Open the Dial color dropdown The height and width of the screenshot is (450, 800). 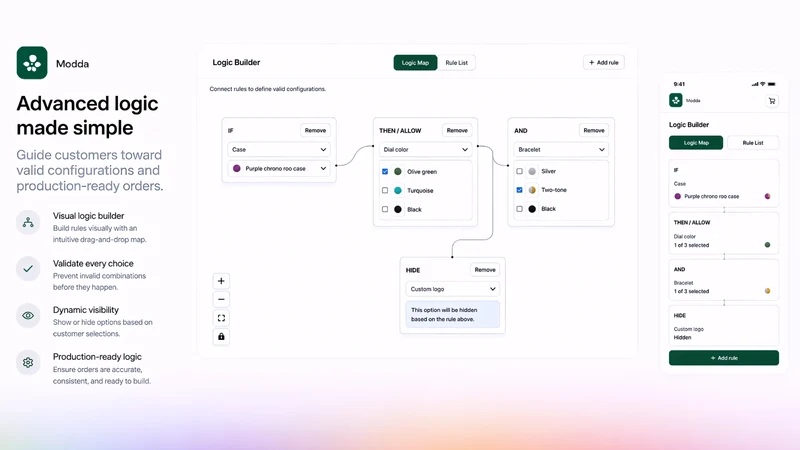(426, 149)
